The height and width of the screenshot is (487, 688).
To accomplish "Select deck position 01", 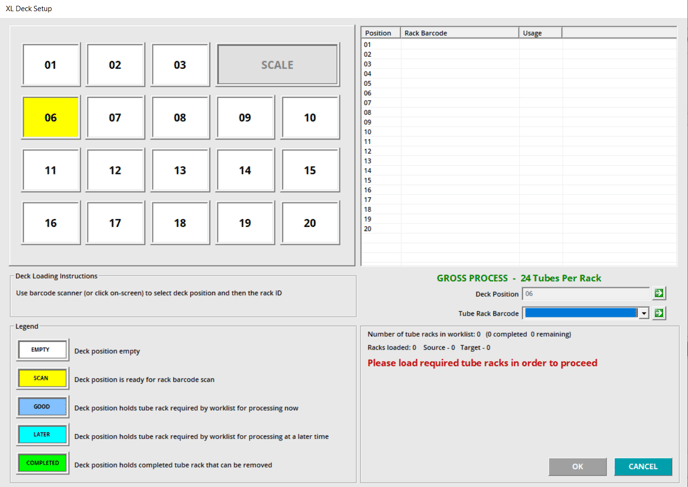I will click(x=51, y=65).
